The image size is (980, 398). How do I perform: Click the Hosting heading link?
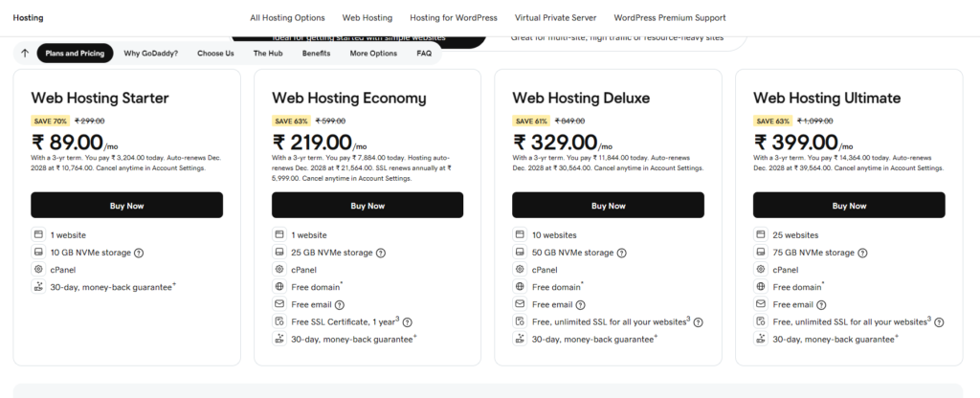click(x=29, y=17)
